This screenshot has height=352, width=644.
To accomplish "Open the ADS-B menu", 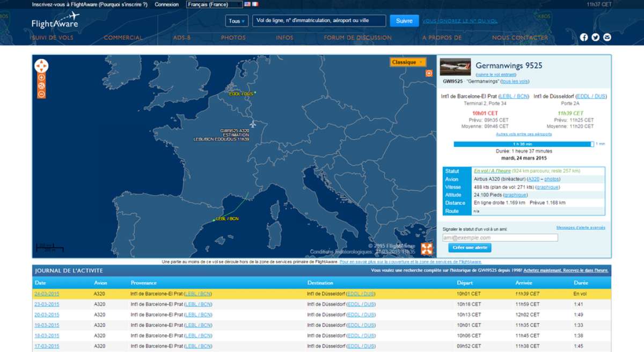I will (x=182, y=38).
